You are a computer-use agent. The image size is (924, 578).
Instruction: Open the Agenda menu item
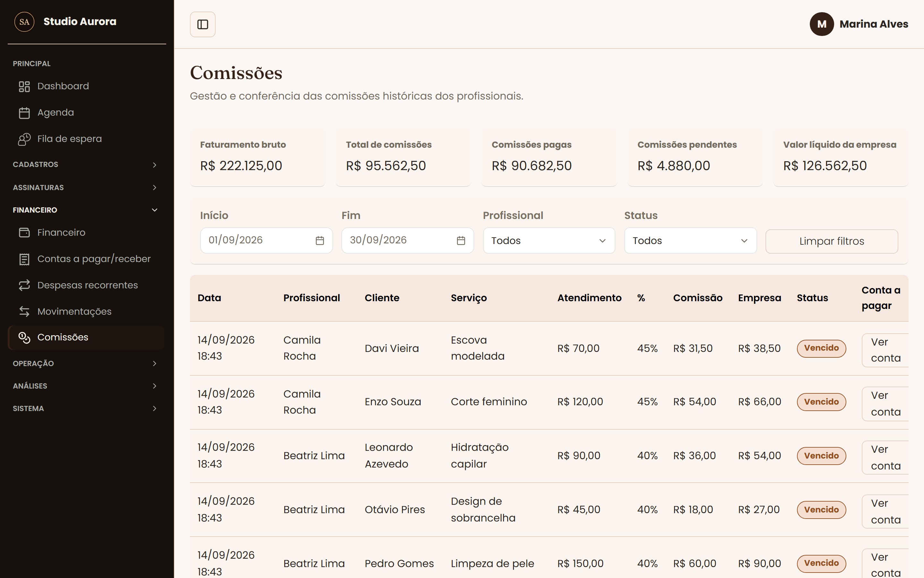[x=87, y=113]
